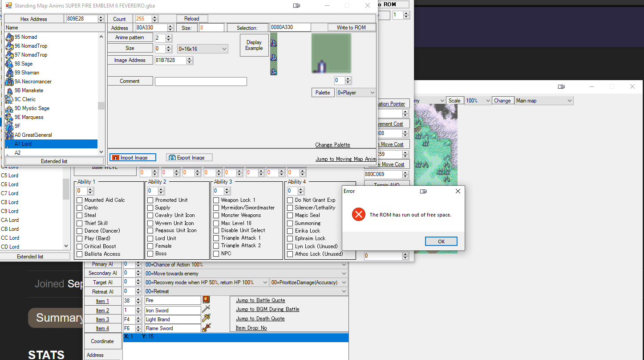The height and width of the screenshot is (360, 644).
Task: Click the Standing Map Anims window app icon
Action: coord(8,5)
